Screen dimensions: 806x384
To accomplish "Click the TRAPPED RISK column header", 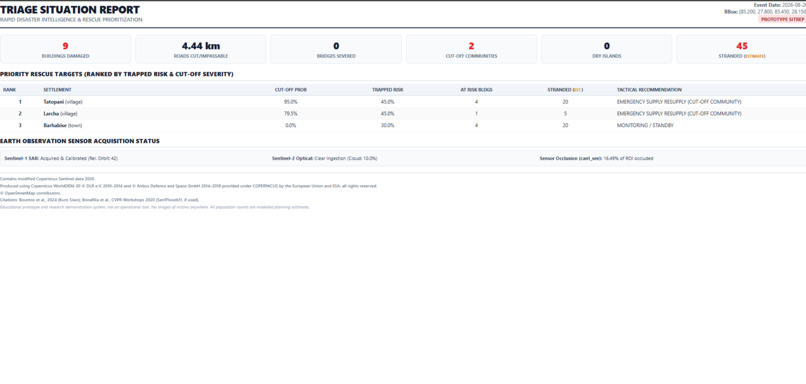I will point(388,90).
